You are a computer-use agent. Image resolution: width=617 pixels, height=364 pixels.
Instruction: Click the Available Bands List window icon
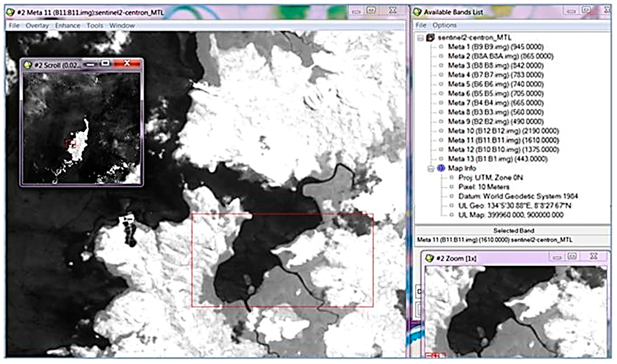point(417,12)
